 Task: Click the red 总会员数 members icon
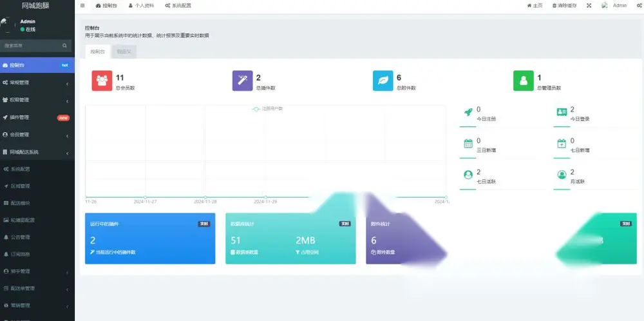click(x=102, y=81)
